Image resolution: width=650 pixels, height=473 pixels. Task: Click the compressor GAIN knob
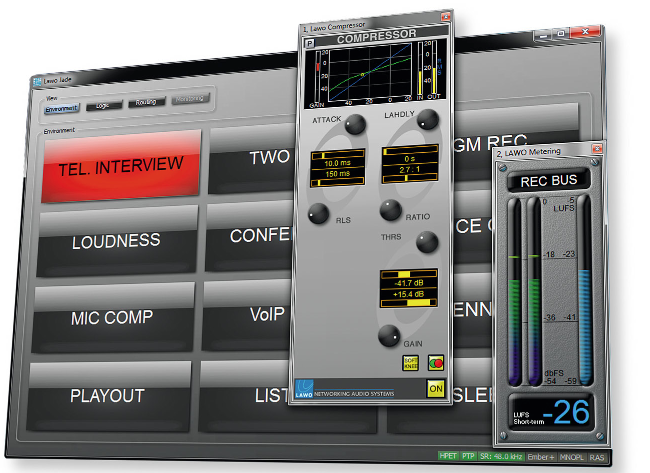[x=391, y=335]
